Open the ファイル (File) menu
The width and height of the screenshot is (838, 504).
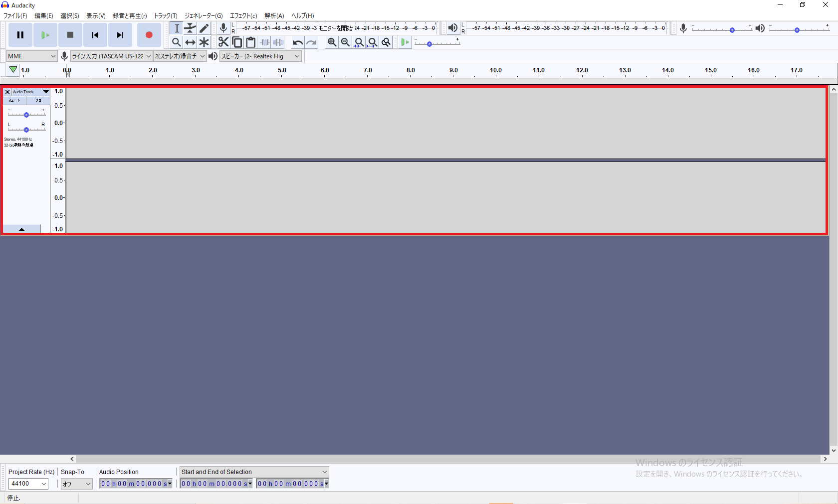coord(15,16)
